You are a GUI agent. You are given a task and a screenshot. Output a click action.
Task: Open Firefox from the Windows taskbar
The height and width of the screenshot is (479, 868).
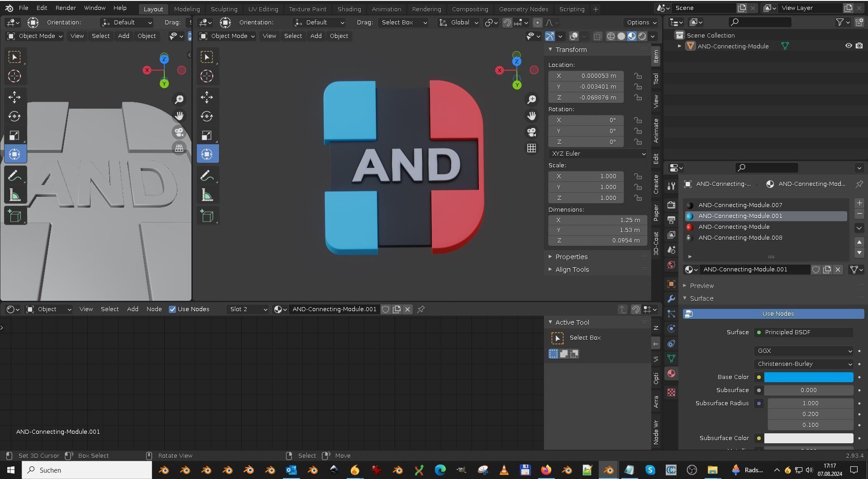(546, 470)
